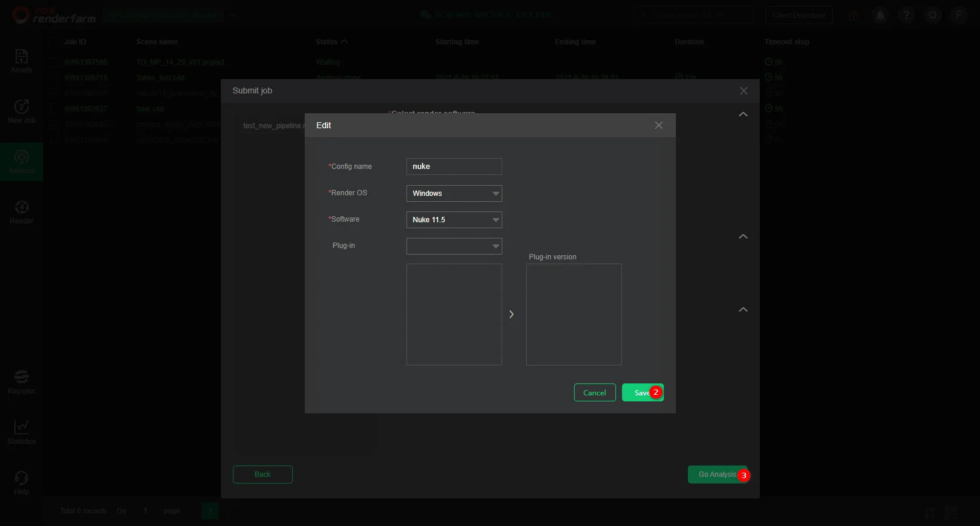The width and height of the screenshot is (980, 526).
Task: Click the Timeout stop column header
Action: point(787,42)
